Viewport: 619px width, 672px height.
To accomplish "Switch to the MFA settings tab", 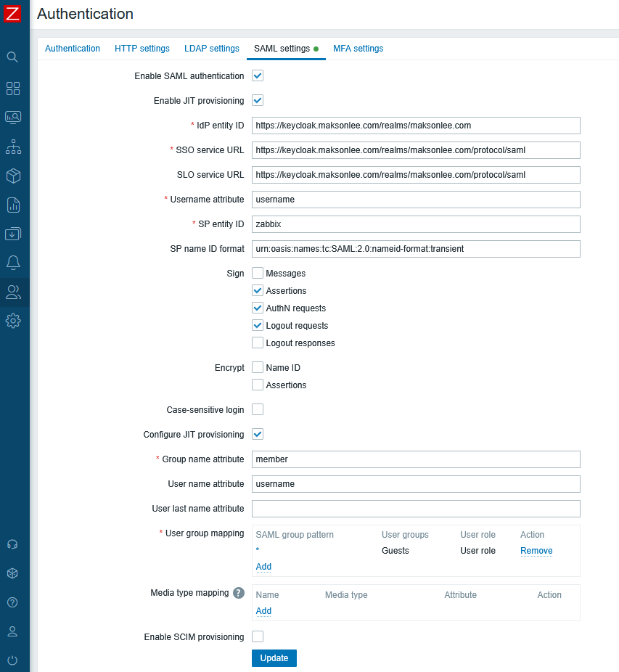I will pyautogui.click(x=358, y=49).
